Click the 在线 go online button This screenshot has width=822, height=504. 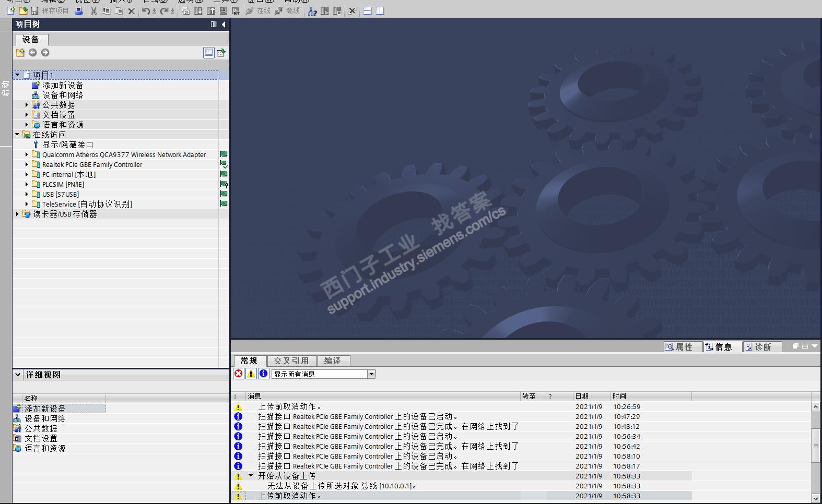[258, 10]
